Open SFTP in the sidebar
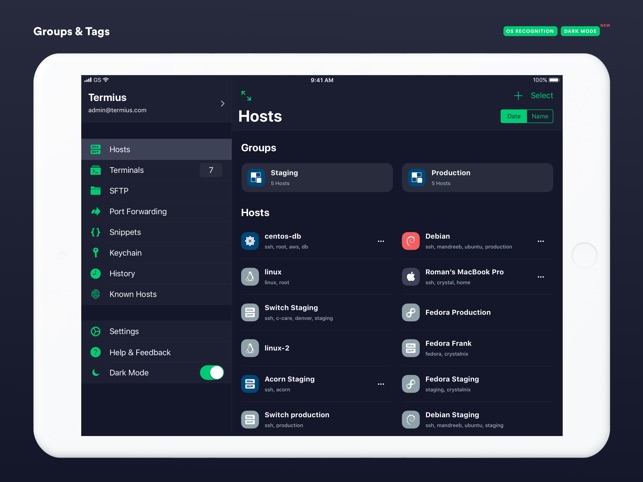Image resolution: width=643 pixels, height=482 pixels. 156,191
